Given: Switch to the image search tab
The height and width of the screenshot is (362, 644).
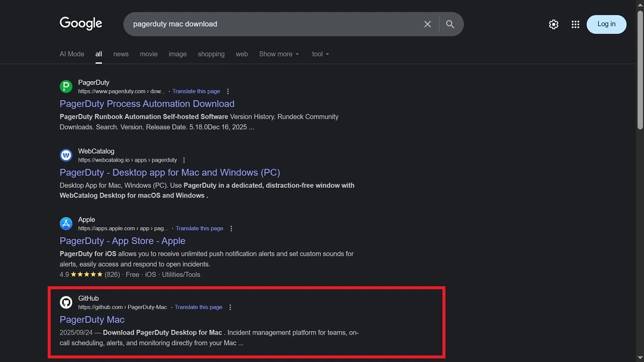Looking at the screenshot, I should click(178, 54).
